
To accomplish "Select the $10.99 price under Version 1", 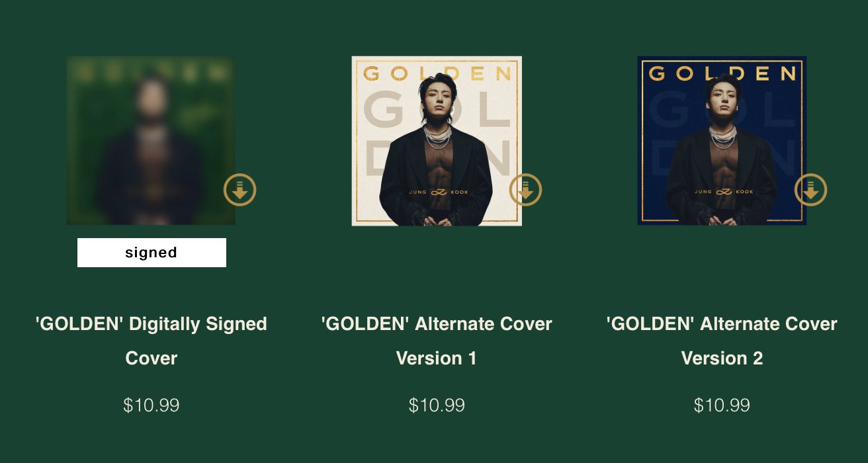I will pyautogui.click(x=437, y=405).
